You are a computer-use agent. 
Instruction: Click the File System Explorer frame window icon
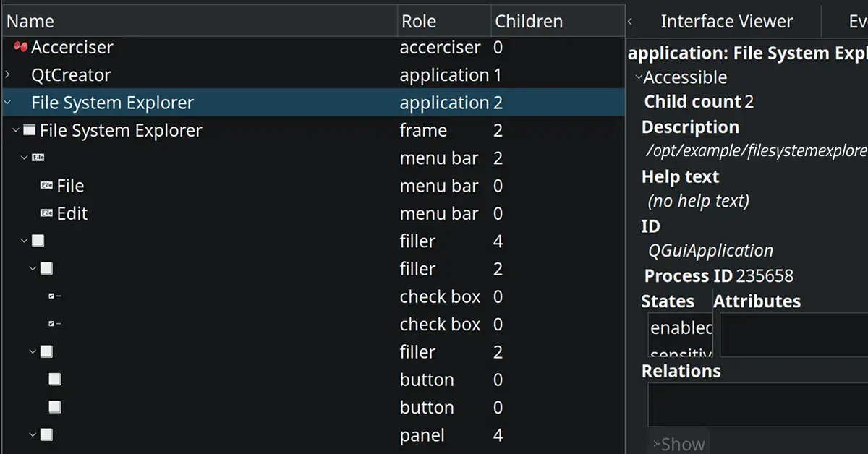[29, 131]
